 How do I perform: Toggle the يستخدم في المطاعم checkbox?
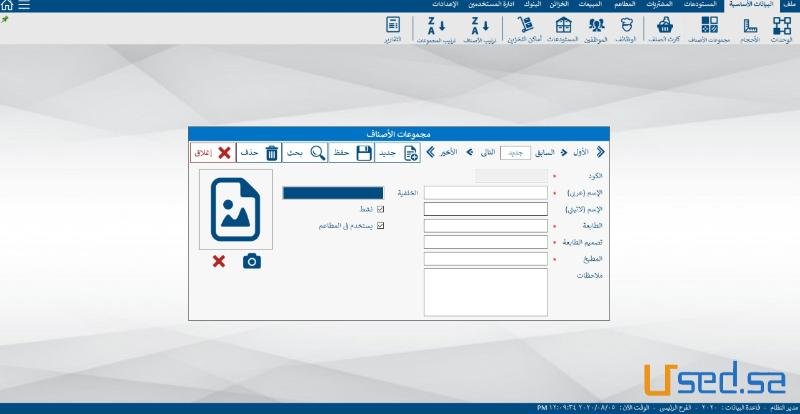pyautogui.click(x=380, y=225)
